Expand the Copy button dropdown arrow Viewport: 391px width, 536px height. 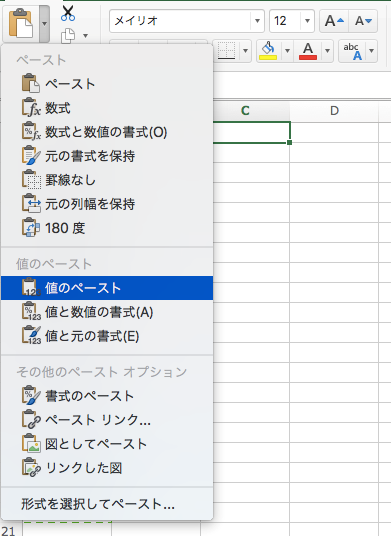pos(85,36)
